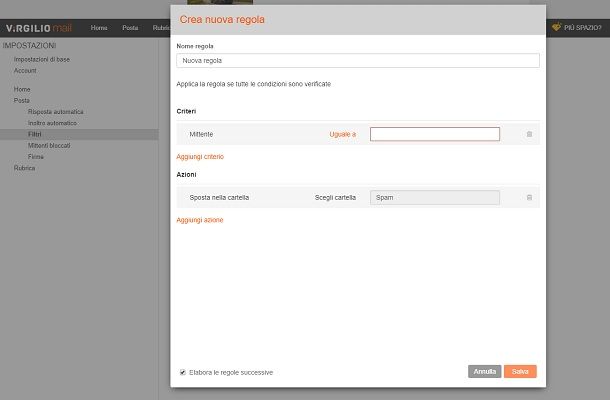Click Aggiungi azione link
Screen dimensions: 610x400
click(x=200, y=220)
